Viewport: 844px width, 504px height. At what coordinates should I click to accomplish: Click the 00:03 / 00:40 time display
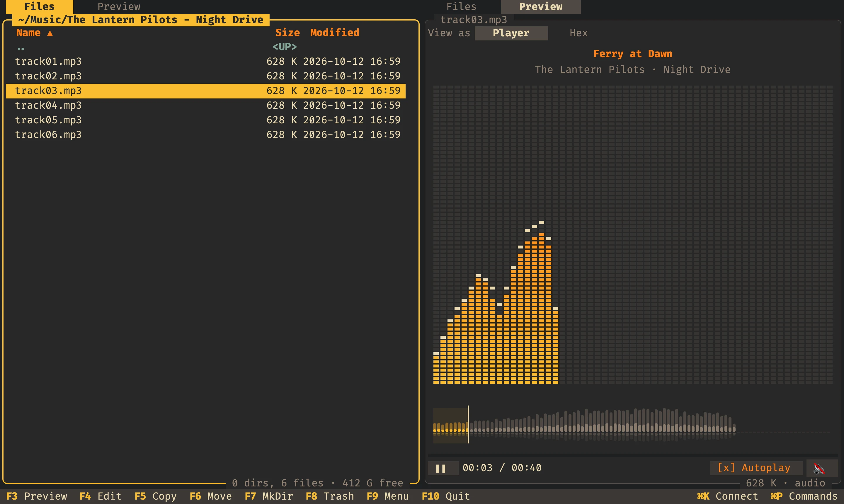coord(502,468)
